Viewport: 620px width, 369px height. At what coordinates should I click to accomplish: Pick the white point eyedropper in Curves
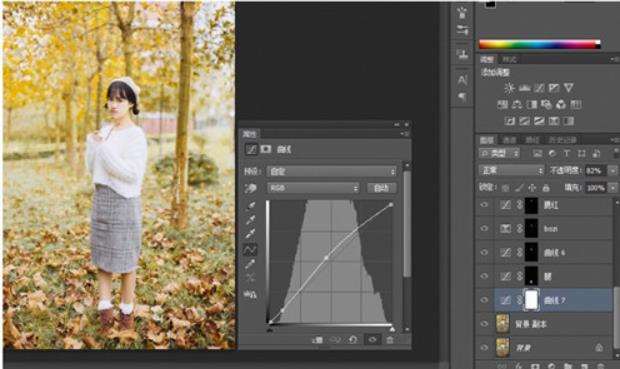[x=250, y=234]
